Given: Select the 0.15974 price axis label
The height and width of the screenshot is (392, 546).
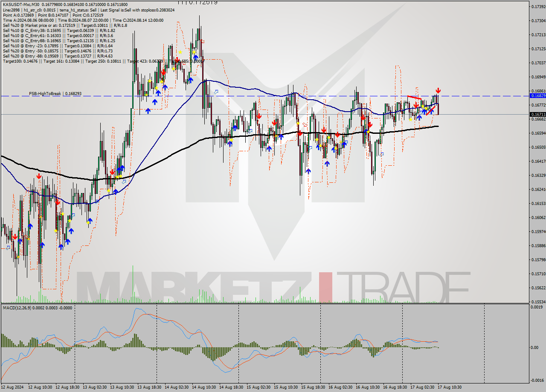Looking at the screenshot, I should click(x=538, y=231).
